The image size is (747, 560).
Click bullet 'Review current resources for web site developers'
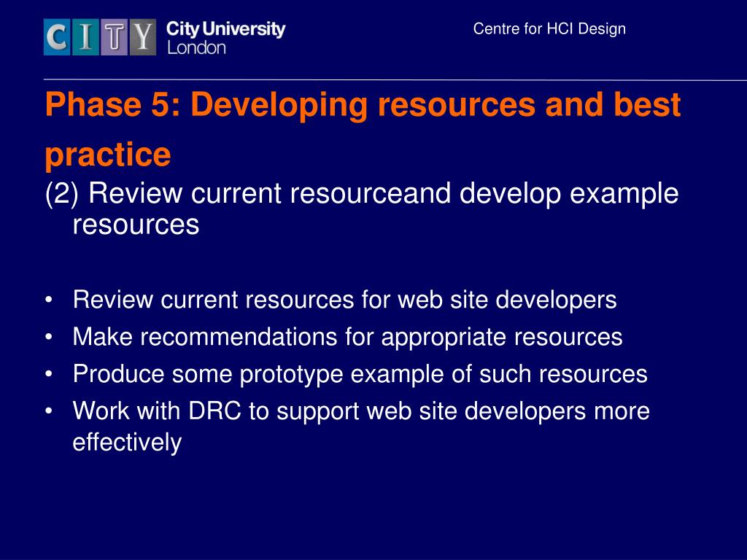tap(344, 300)
